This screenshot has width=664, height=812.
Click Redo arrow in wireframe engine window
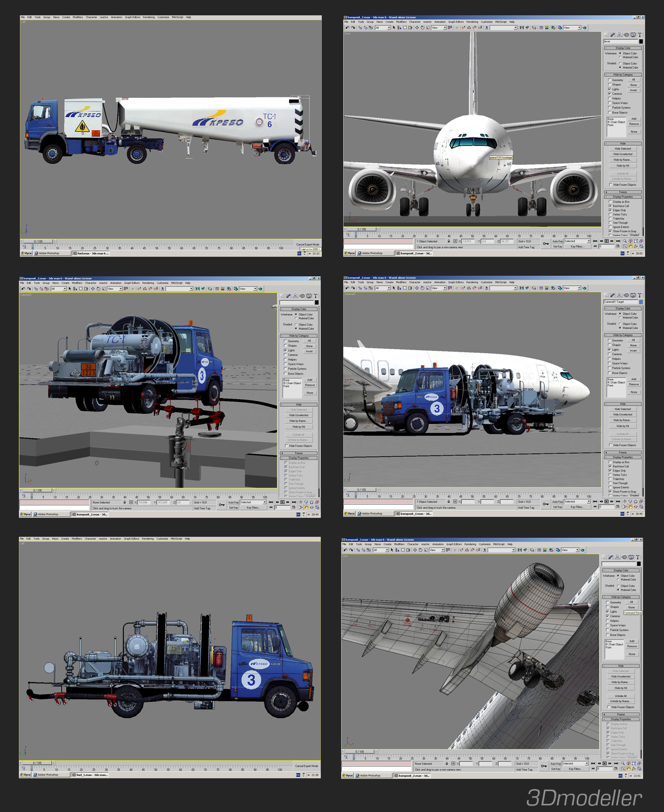point(351,551)
